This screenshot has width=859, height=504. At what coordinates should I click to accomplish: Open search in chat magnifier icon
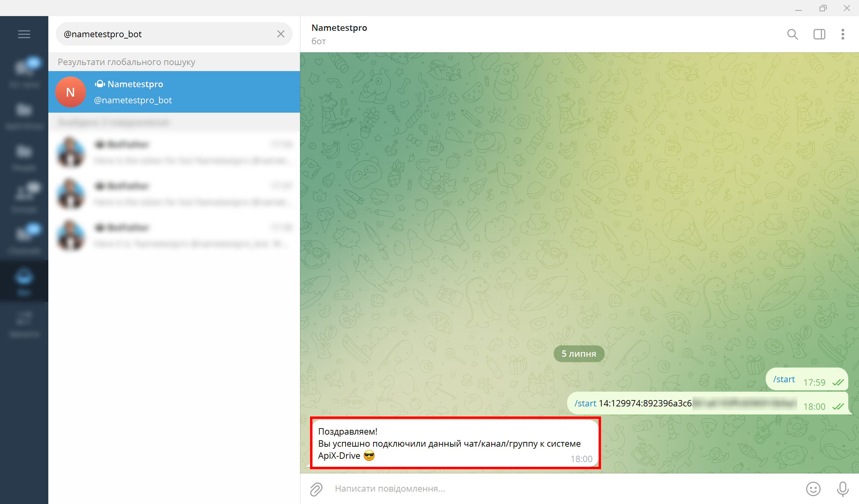[x=793, y=34]
